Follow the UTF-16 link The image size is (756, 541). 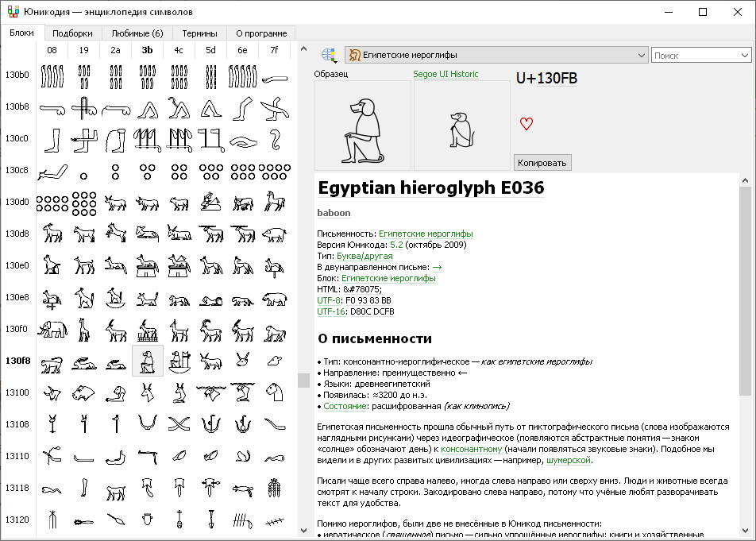[331, 311]
